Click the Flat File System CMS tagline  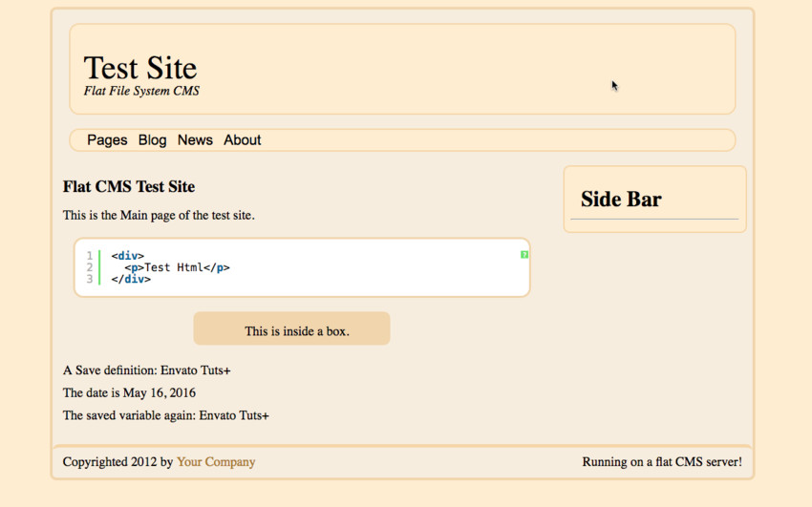[x=141, y=91]
